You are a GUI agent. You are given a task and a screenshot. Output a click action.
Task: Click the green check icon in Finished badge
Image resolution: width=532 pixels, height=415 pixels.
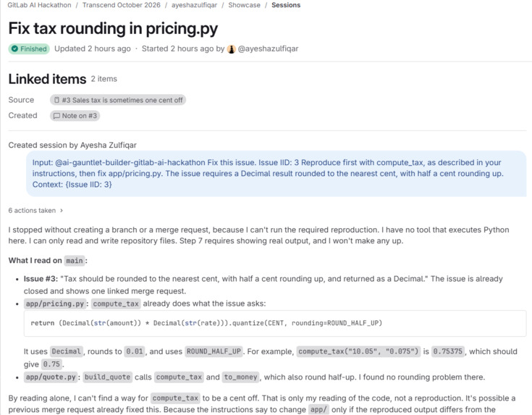[x=14, y=49]
